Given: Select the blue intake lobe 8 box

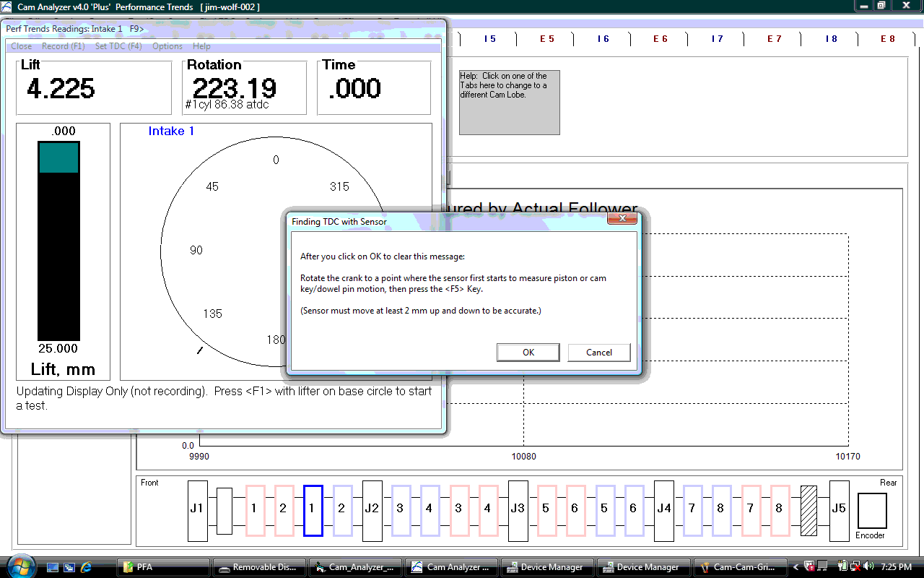Looking at the screenshot, I should 722,511.
